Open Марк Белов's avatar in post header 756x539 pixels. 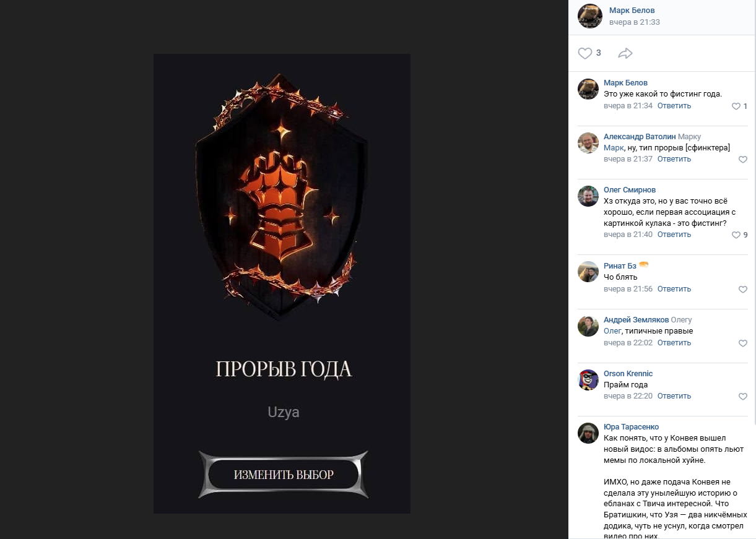click(590, 16)
